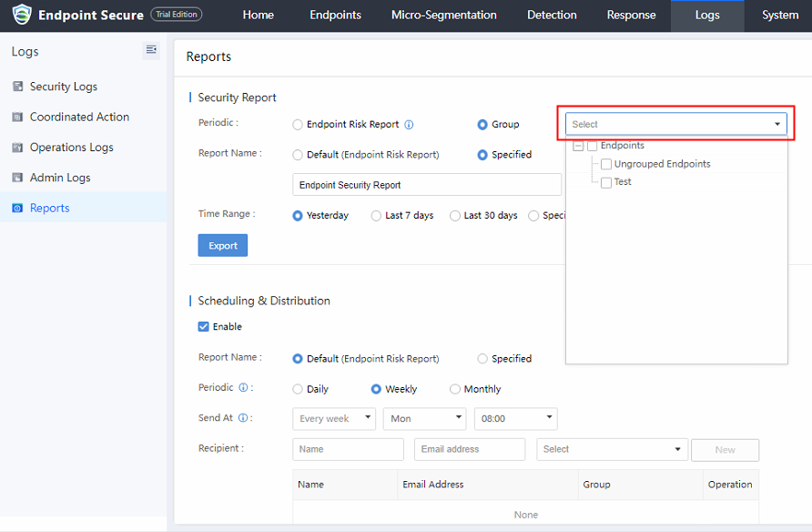The width and height of the screenshot is (812, 532).
Task: Switch to the Detection tab
Action: [552, 15]
